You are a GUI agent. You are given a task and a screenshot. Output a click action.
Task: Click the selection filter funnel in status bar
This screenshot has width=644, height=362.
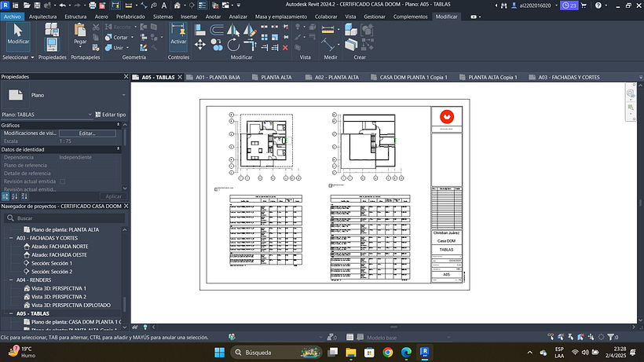(611, 337)
